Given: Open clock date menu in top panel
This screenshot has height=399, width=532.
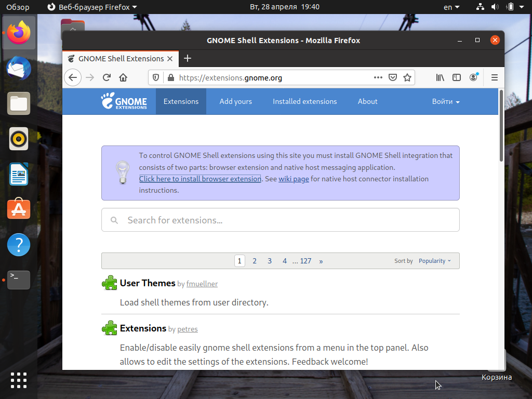Looking at the screenshot, I should click(x=284, y=7).
